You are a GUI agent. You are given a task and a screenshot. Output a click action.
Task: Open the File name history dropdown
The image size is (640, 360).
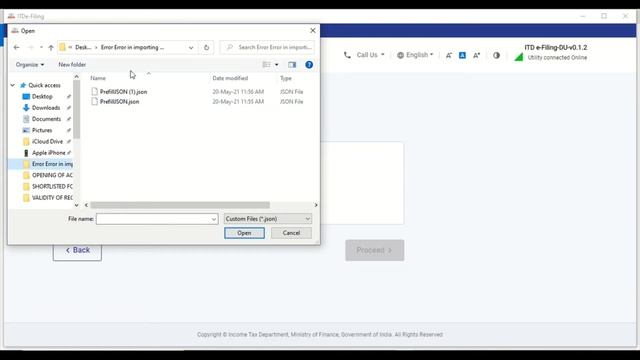click(214, 219)
